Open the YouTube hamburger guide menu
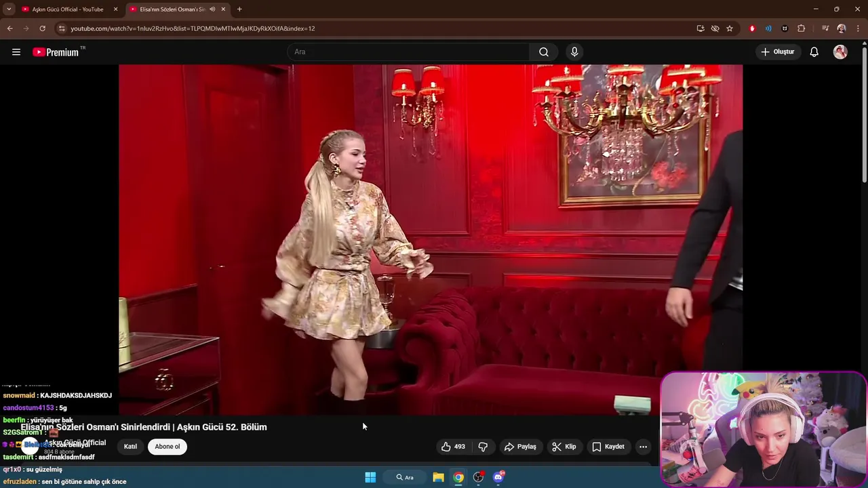Screen dimensions: 868x488 [x=16, y=52]
